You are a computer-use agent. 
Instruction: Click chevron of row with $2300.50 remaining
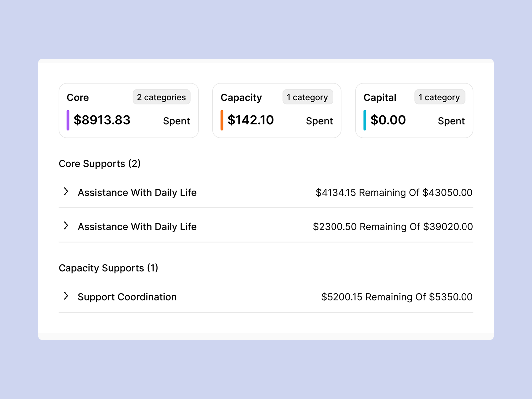pos(66,225)
